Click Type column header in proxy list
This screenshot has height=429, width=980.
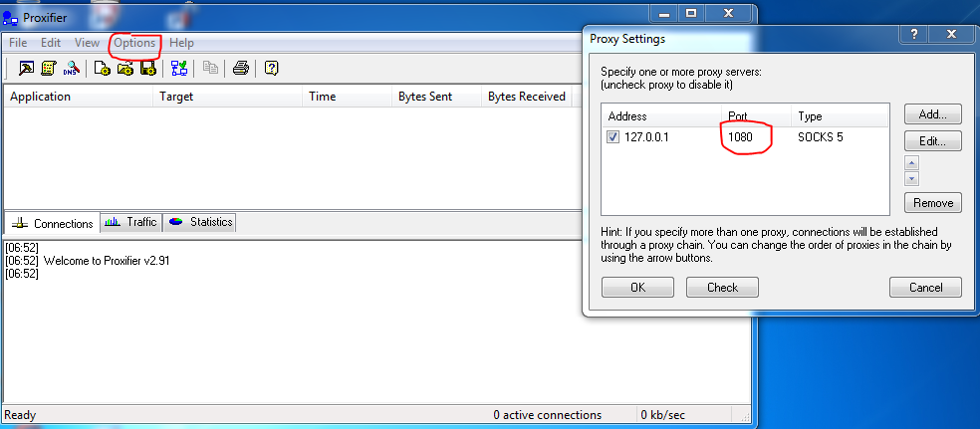coord(840,116)
